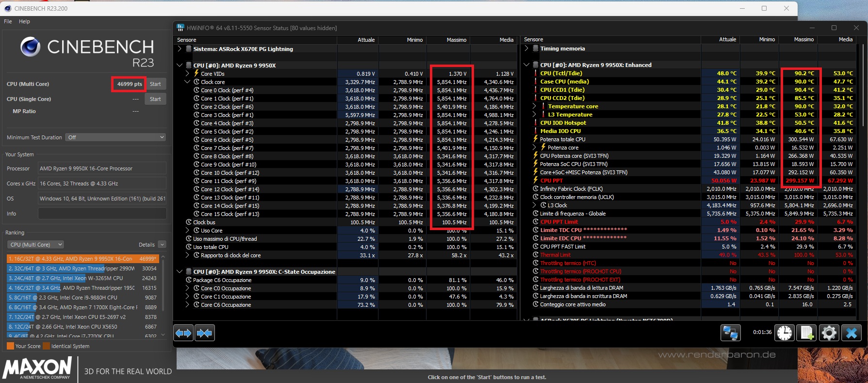Expand the Uso Core row
868x383 pixels.
coord(187,231)
